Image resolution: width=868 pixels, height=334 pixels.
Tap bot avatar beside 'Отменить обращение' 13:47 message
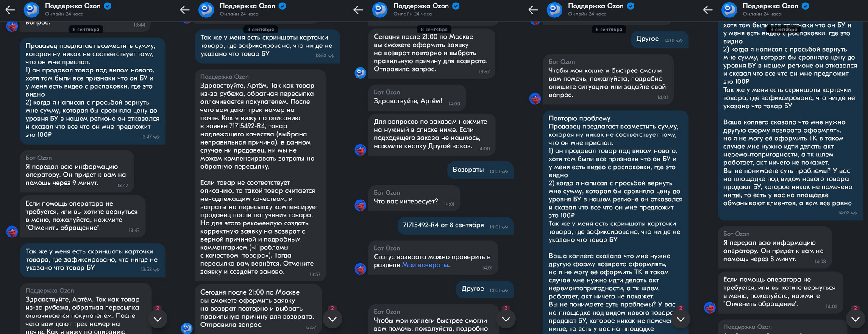point(12,231)
